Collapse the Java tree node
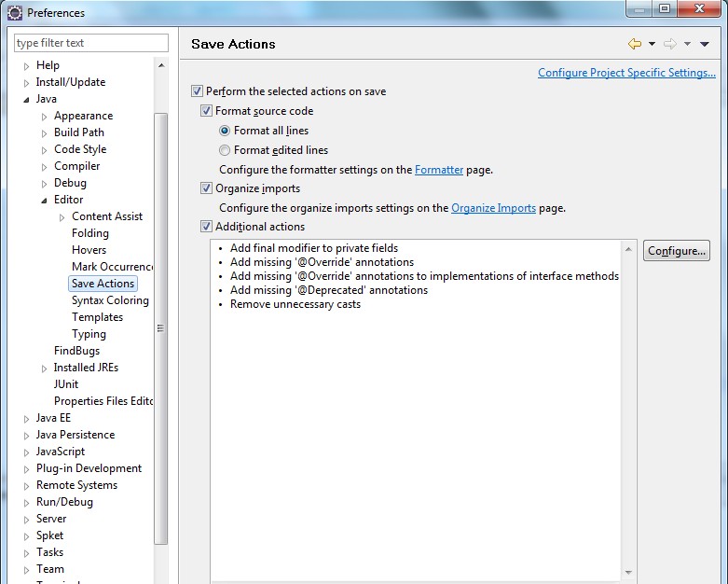The image size is (728, 584). pos(27,100)
